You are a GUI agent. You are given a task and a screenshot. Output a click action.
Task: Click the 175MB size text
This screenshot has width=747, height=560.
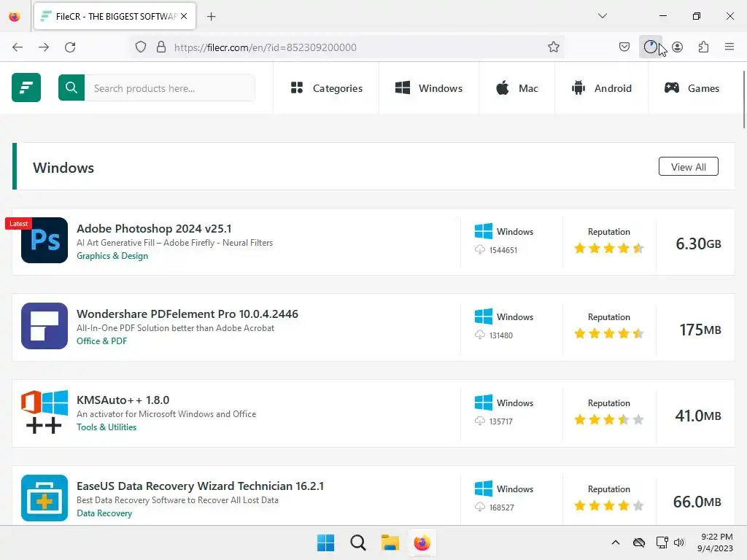click(x=700, y=330)
